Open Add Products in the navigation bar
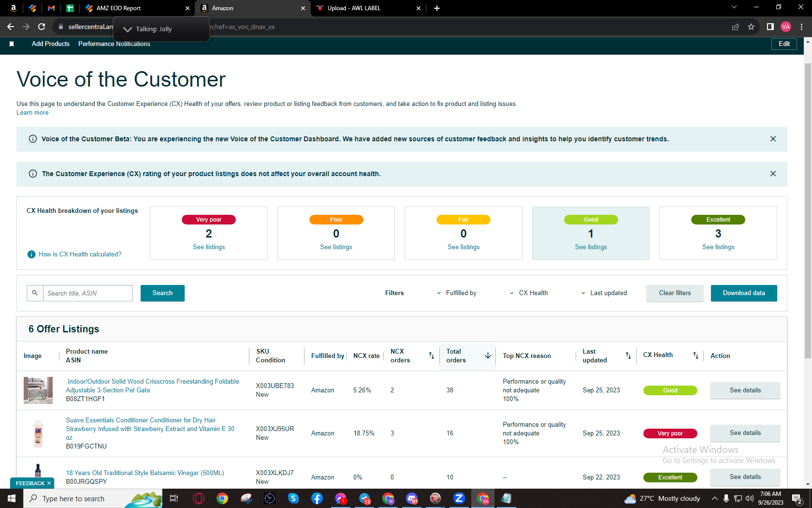Viewport: 812px width, 508px height. [51, 44]
